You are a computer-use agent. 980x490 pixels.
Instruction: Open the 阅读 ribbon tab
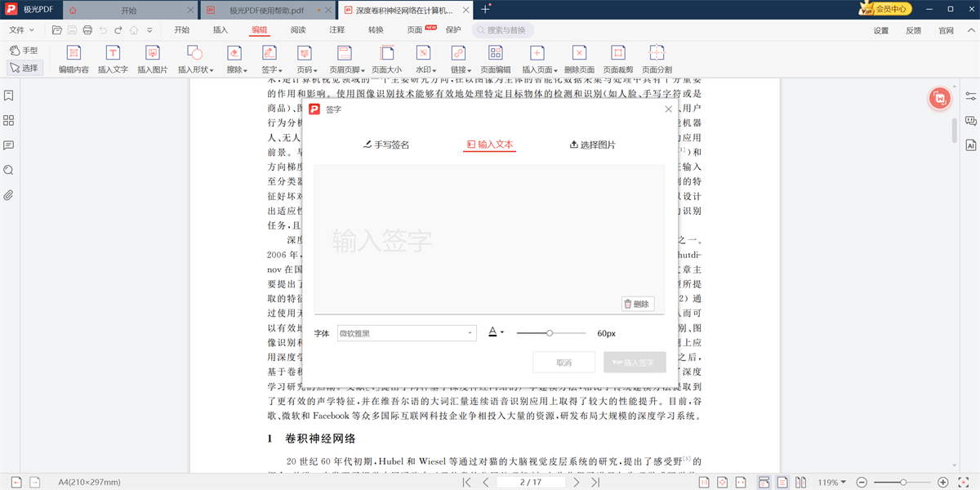click(296, 29)
